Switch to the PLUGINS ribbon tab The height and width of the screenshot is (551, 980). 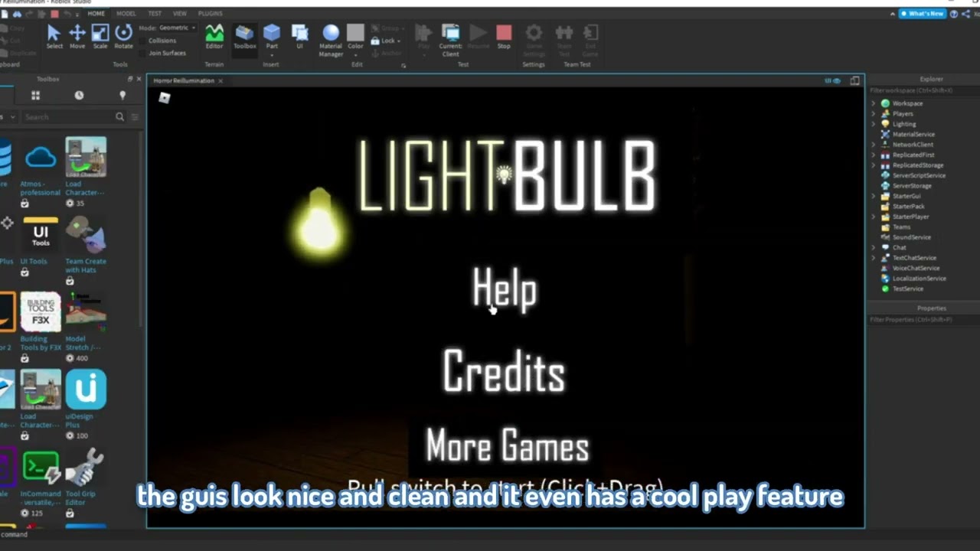click(210, 14)
